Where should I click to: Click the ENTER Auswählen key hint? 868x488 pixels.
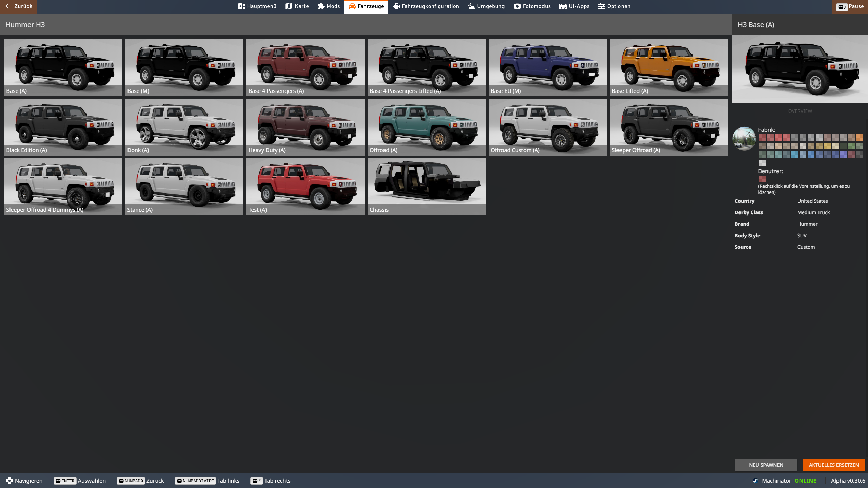(x=80, y=481)
